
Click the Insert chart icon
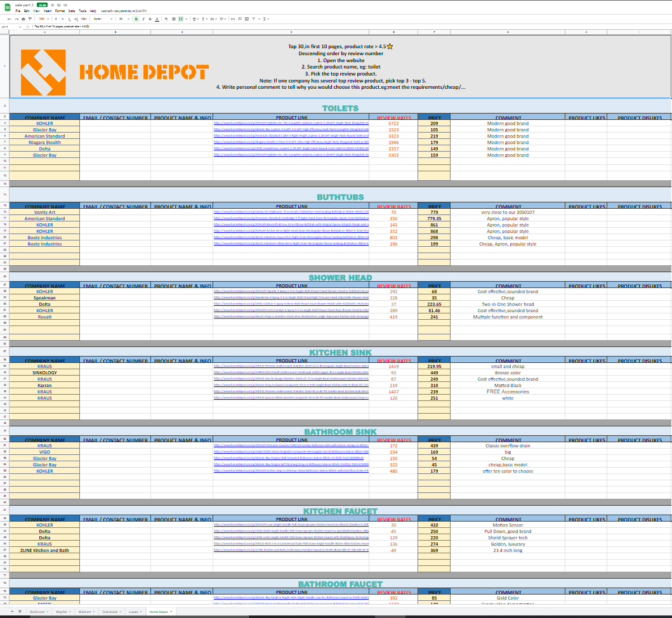pos(246,19)
